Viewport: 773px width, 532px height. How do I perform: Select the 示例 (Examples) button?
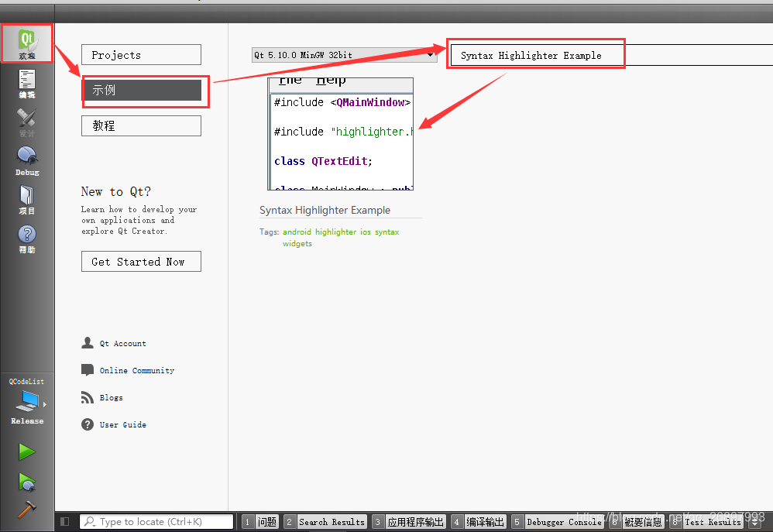click(141, 91)
